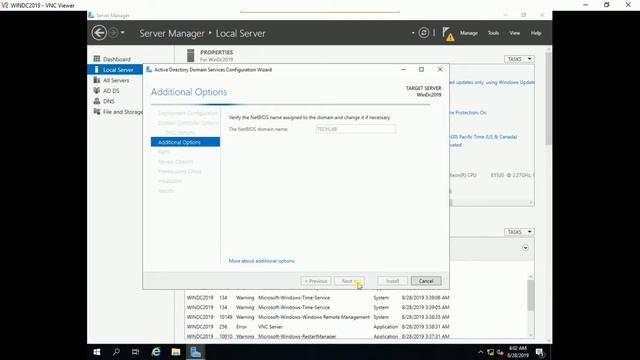Select Deployment Configuration wizard step

pos(187,113)
